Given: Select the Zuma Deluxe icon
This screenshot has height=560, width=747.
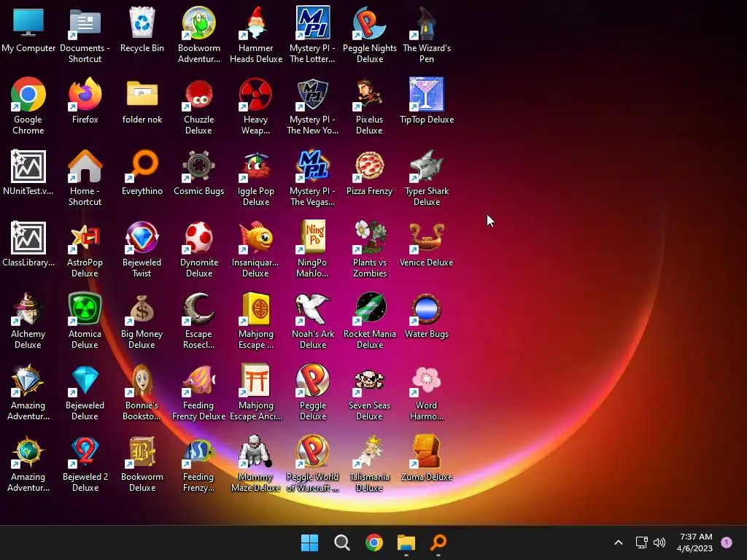Looking at the screenshot, I should (x=426, y=452).
